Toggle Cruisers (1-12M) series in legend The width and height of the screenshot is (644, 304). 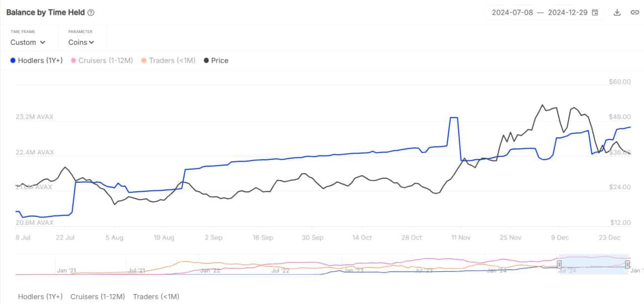[106, 60]
